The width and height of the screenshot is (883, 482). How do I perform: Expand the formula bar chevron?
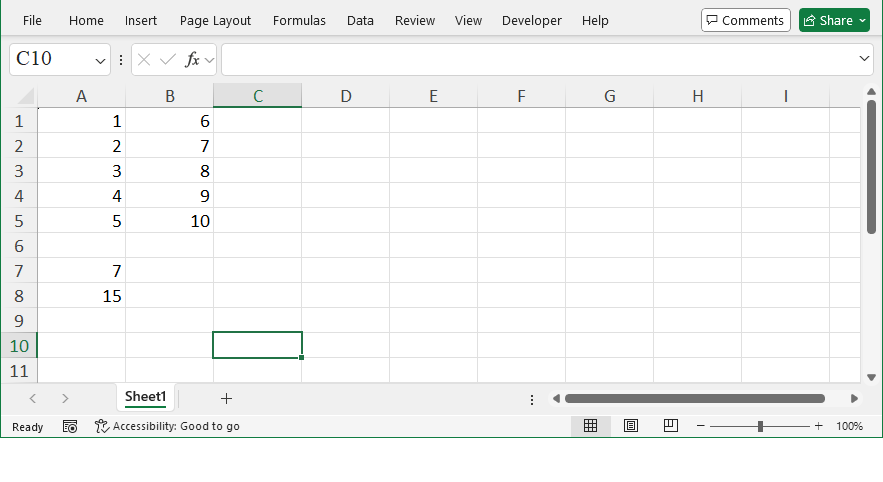click(x=864, y=58)
